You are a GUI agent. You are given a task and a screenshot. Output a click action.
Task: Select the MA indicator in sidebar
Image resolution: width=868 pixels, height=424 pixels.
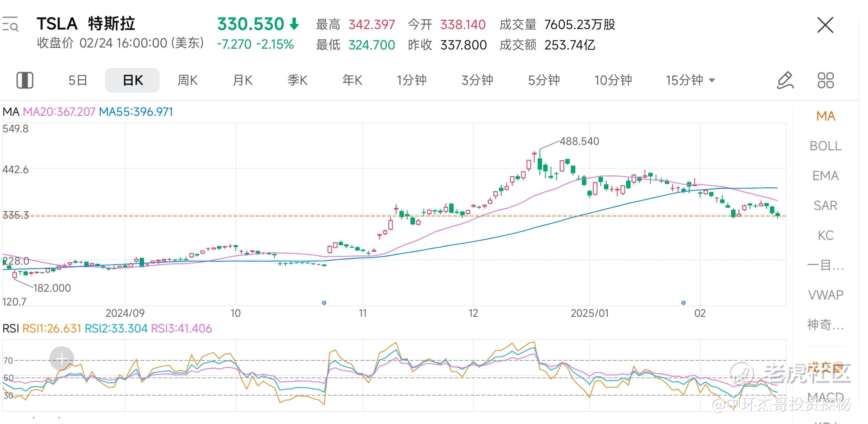(826, 116)
